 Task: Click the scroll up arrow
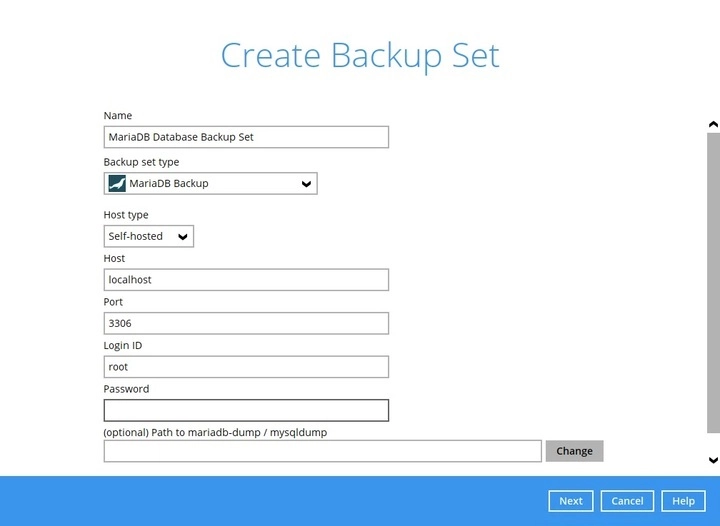tap(713, 124)
